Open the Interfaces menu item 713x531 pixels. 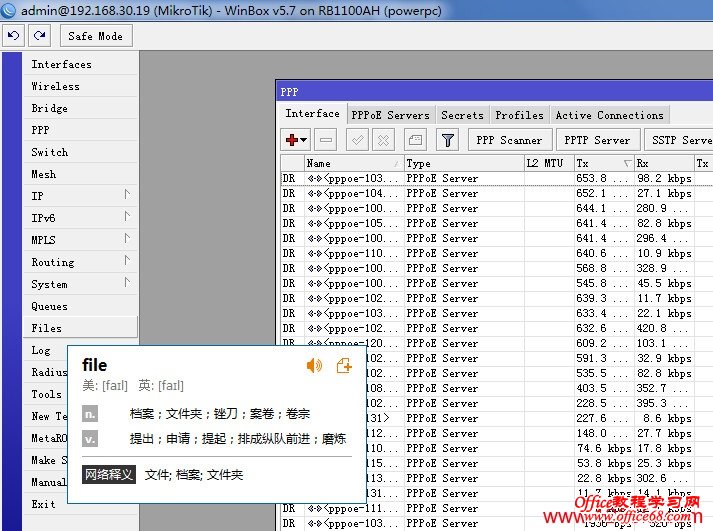(x=80, y=64)
